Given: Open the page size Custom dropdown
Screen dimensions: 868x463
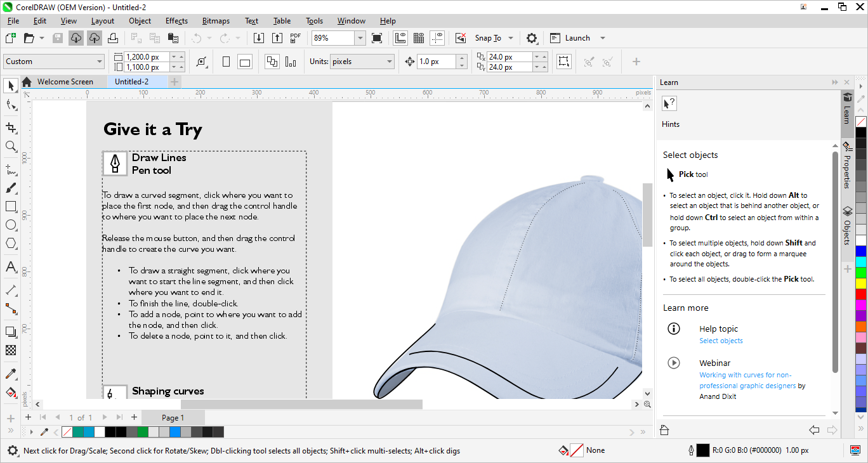Looking at the screenshot, I should [x=100, y=62].
